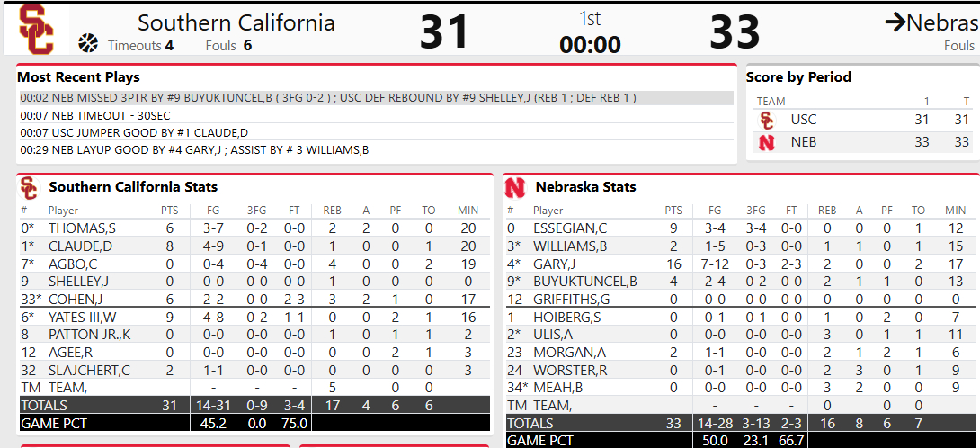The width and height of the screenshot is (980, 448).
Task: Click the logo beside Southern California Stats title
Action: (30, 187)
